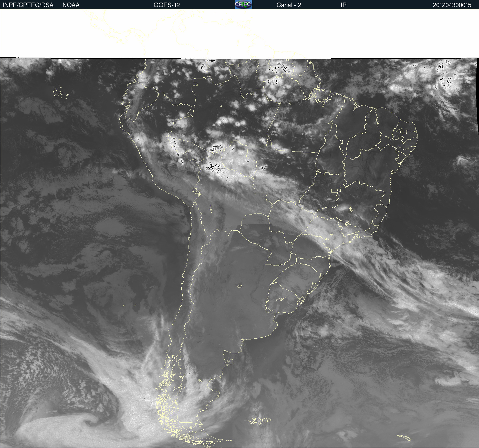Click the IR label in the header

[x=343, y=5]
